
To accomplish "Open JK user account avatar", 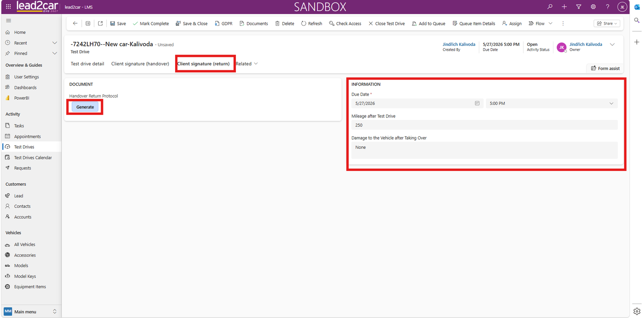I will click(622, 7).
